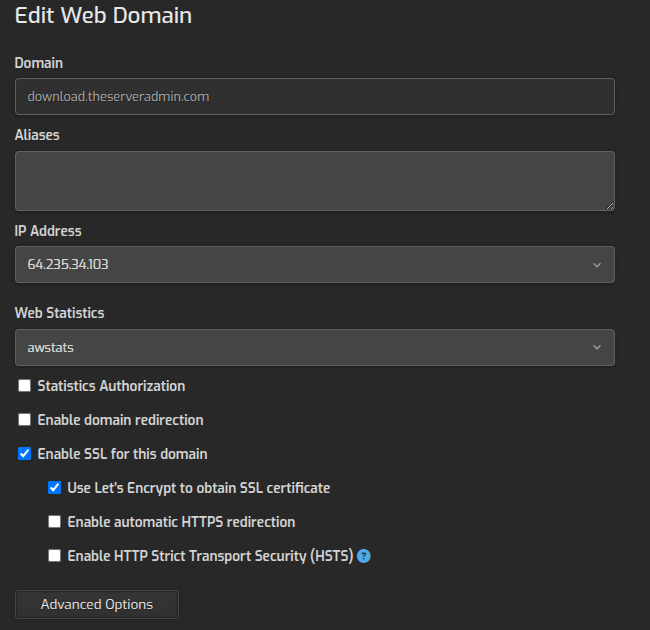Screen dimensions: 650x630
Task: Click the HSTS help question mark icon
Action: point(364,556)
